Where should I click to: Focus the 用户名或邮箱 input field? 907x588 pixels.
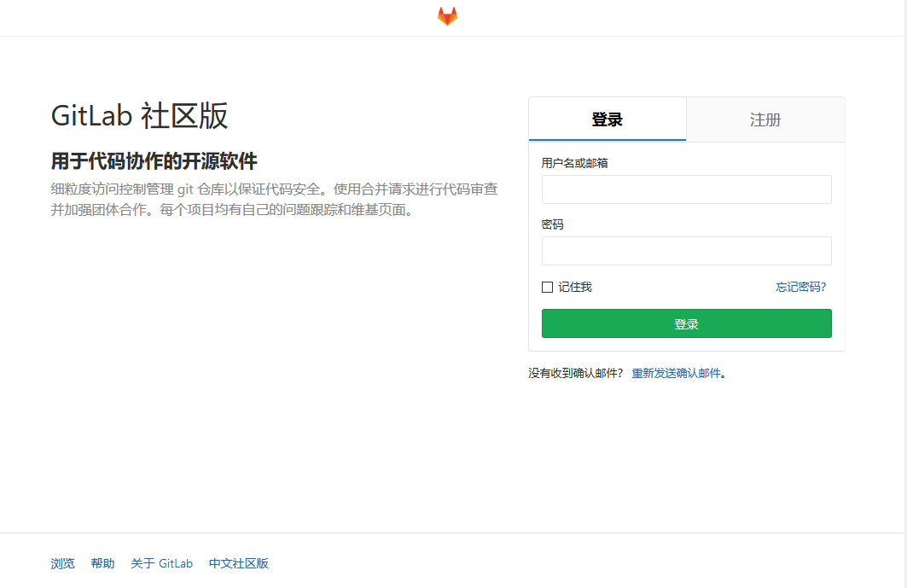coord(687,189)
